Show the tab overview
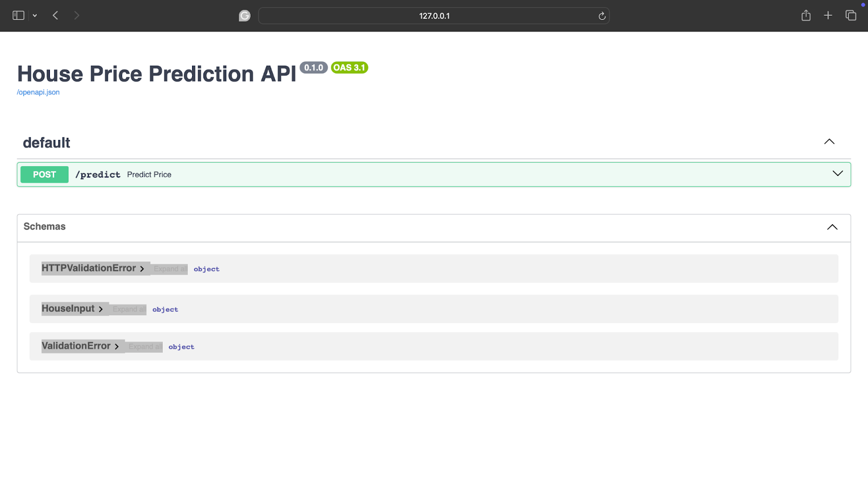The image size is (868, 501). tap(850, 15)
